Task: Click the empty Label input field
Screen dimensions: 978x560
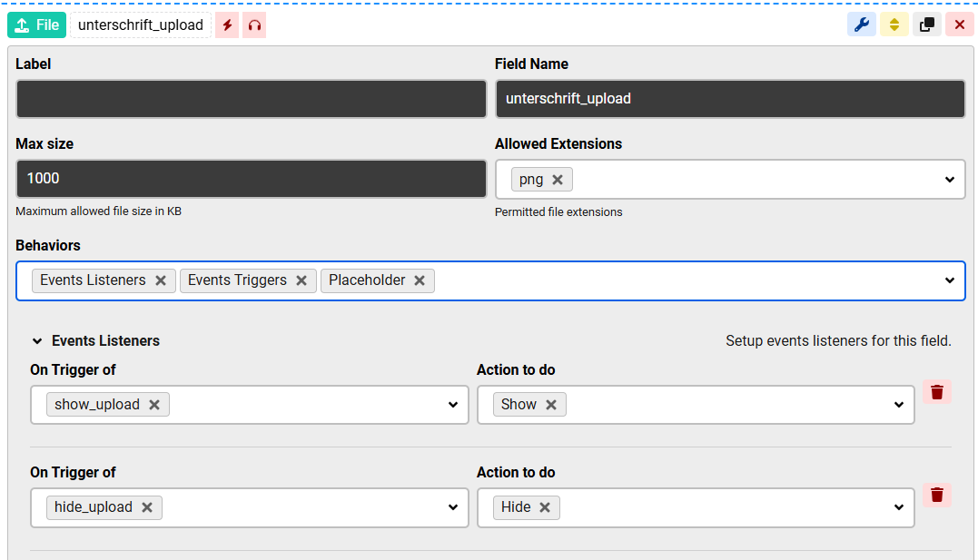Action: pyautogui.click(x=251, y=99)
